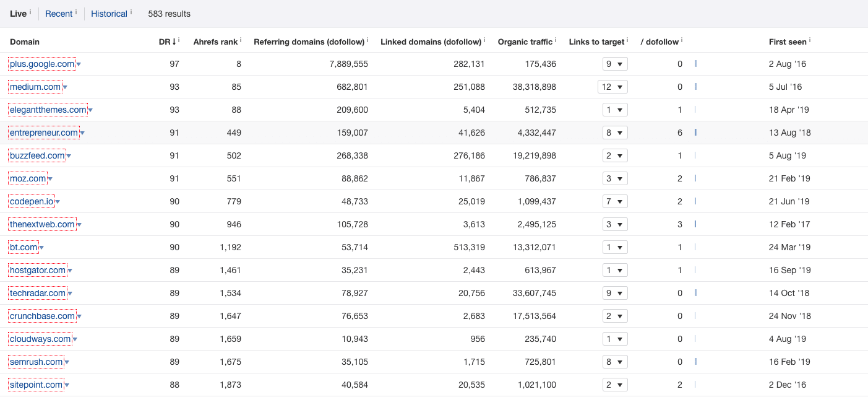Click info icon next to / dofollow header
The image size is (868, 397).
[x=682, y=40]
